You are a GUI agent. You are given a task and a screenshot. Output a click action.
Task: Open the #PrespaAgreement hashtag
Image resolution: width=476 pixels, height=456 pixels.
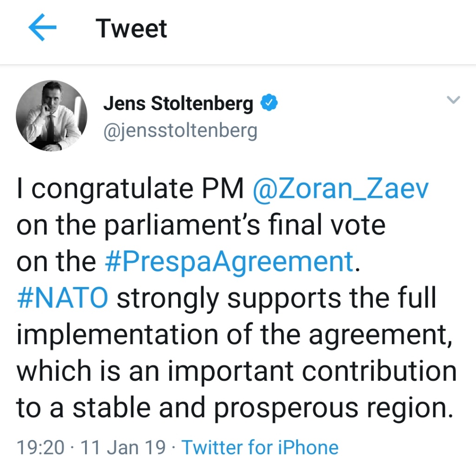tap(229, 262)
